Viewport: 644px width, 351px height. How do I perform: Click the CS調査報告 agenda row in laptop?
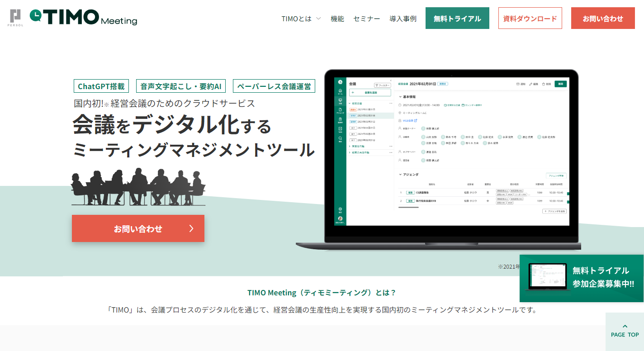pos(483,193)
